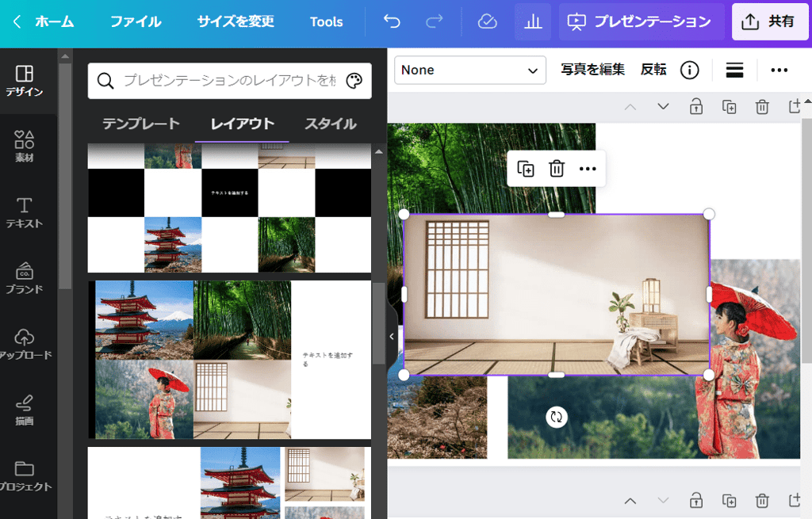Undo the last action
The width and height of the screenshot is (812, 519).
coord(392,21)
